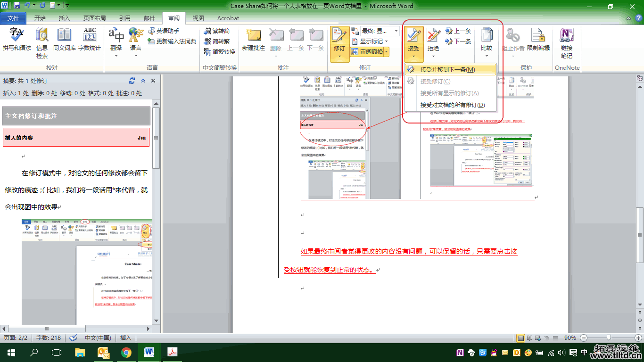The width and height of the screenshot is (644, 362).
Task: Select 接受并移到下一条(M) menu entry
Action: [447, 70]
